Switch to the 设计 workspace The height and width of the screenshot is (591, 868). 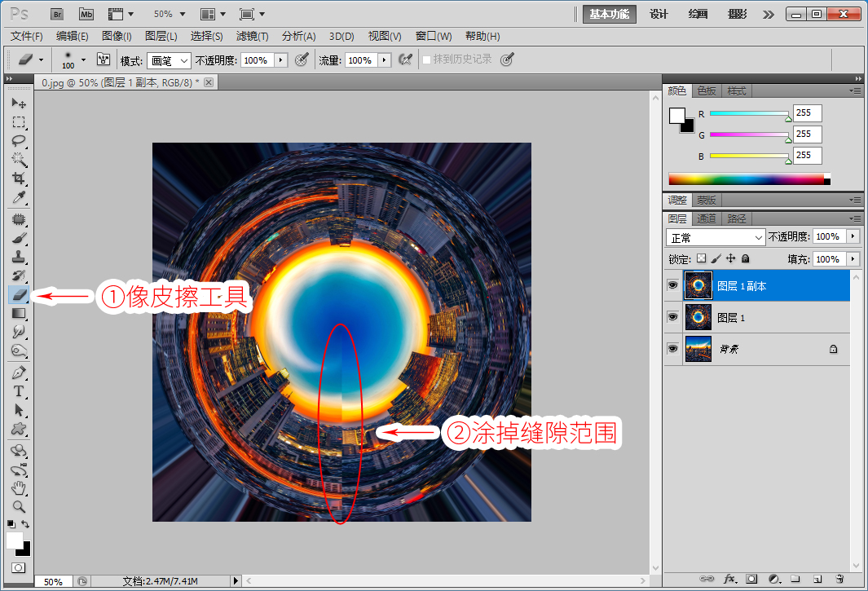click(659, 14)
